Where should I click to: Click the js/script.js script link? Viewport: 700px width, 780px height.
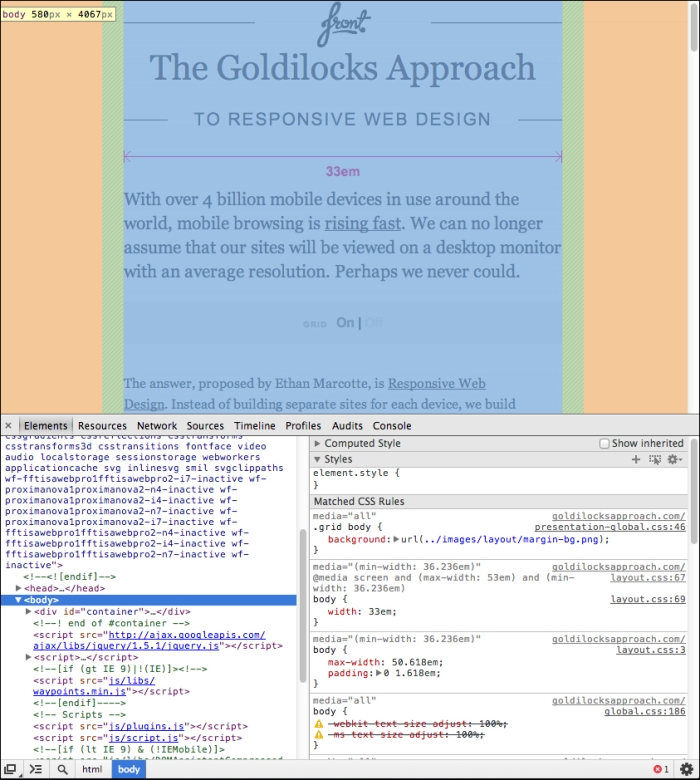(143, 738)
